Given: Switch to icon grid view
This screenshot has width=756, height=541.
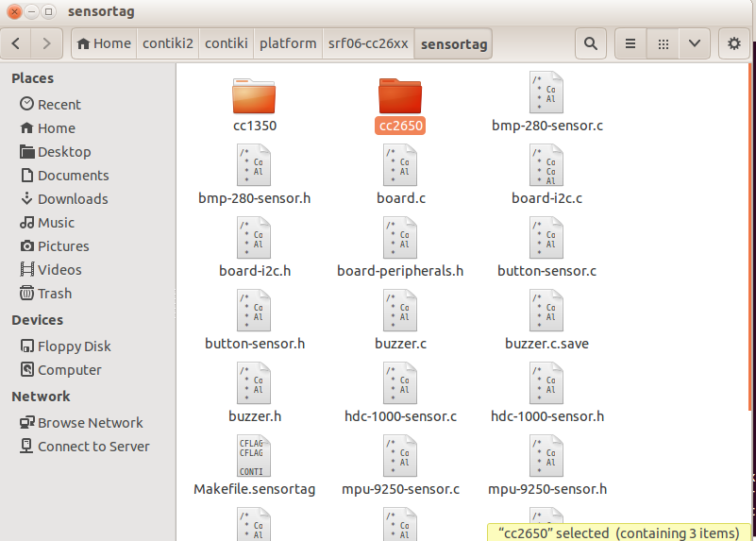Looking at the screenshot, I should (663, 43).
